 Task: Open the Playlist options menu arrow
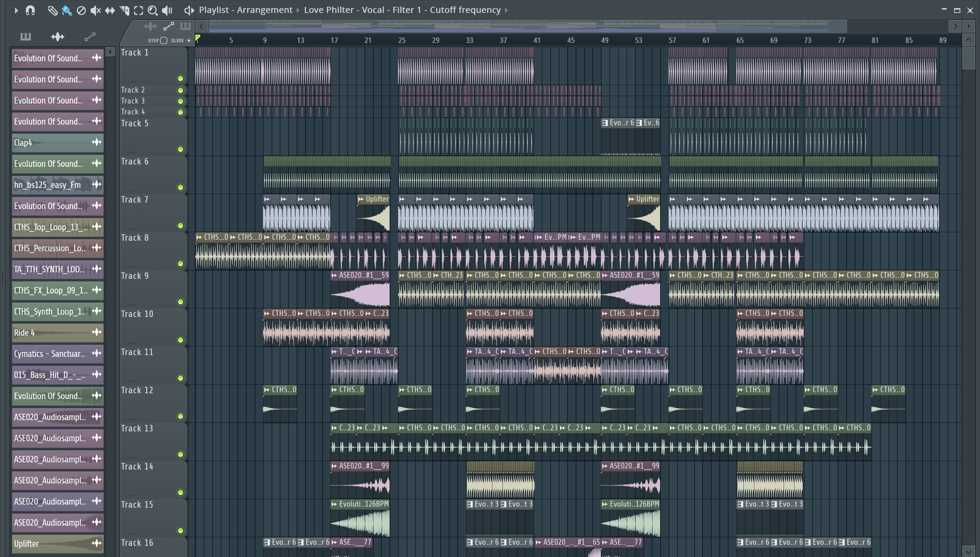click(x=16, y=10)
